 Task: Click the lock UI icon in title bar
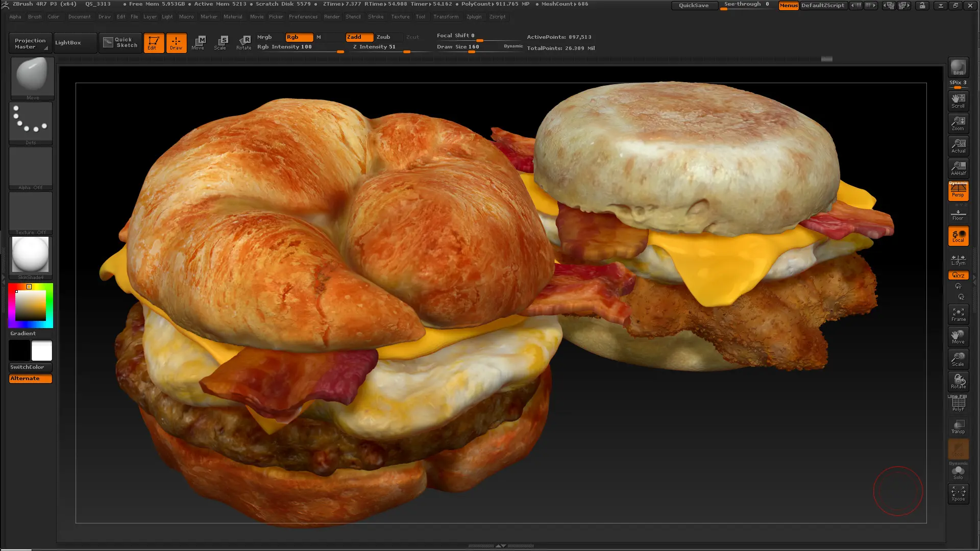pyautogui.click(x=922, y=6)
